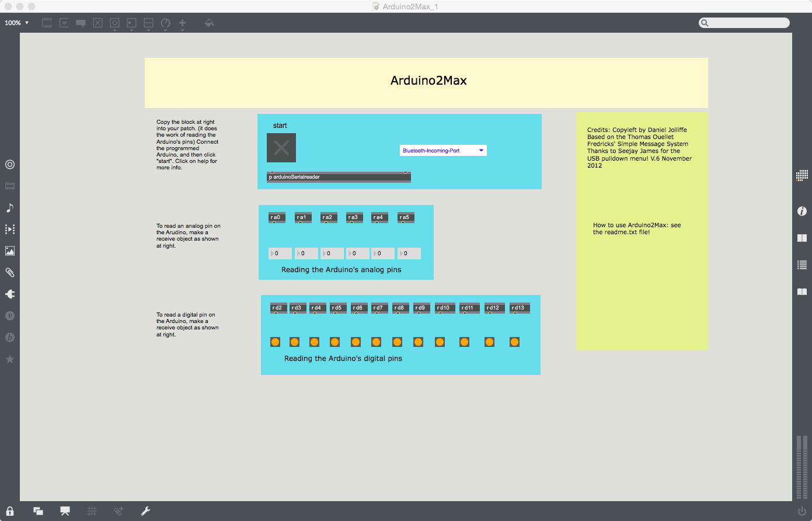Click the number box (triangle) toolbar icon

coord(131,23)
